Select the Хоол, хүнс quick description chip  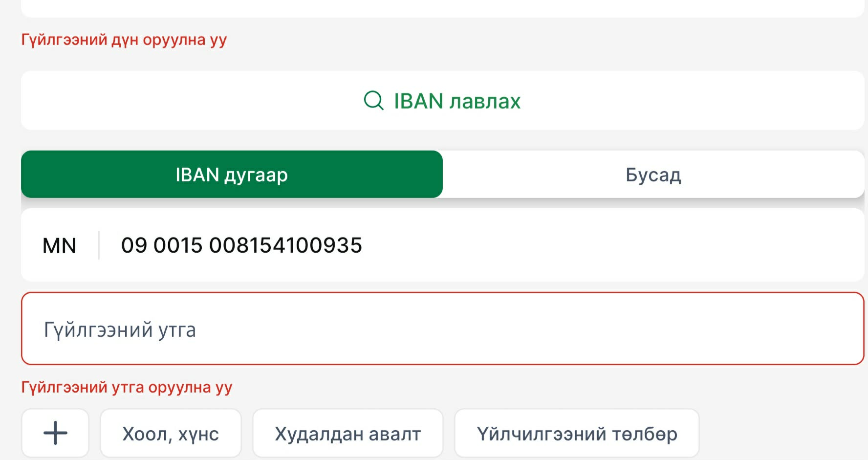[171, 434]
